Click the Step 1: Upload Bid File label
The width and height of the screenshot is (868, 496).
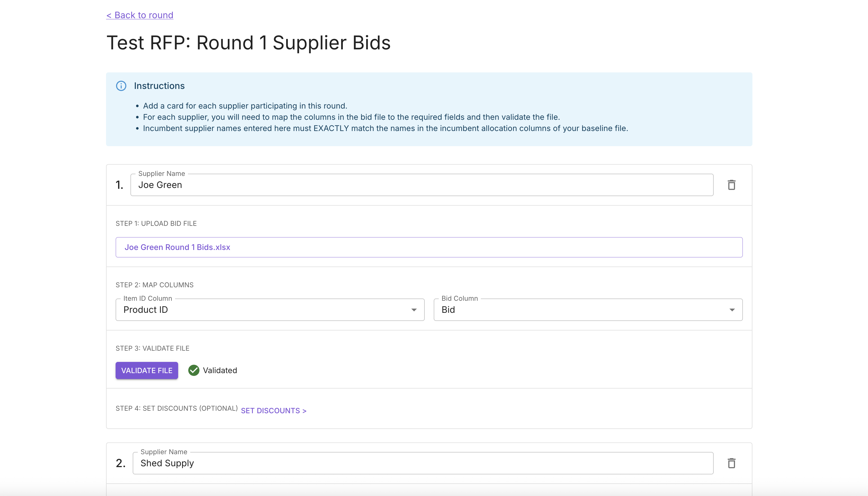point(156,224)
